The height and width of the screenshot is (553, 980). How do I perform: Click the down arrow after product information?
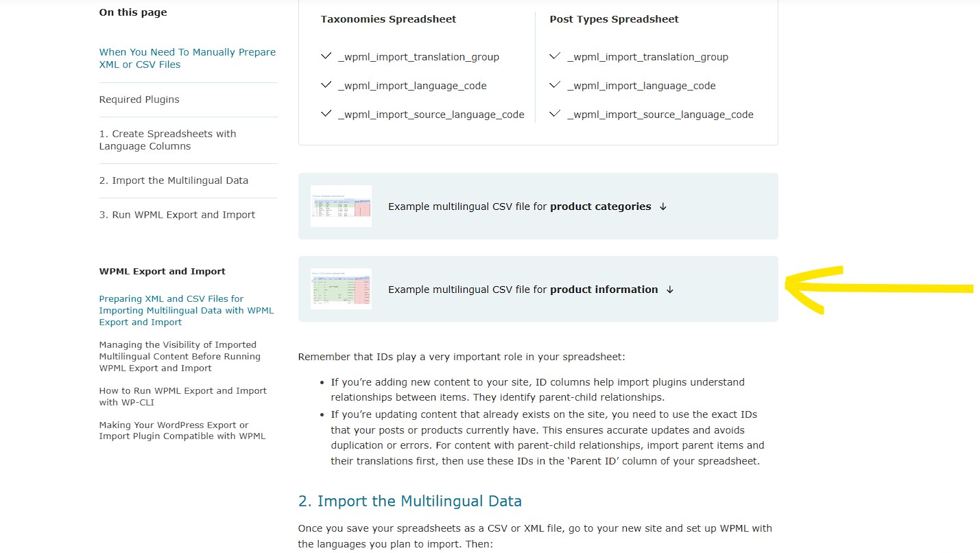click(670, 290)
